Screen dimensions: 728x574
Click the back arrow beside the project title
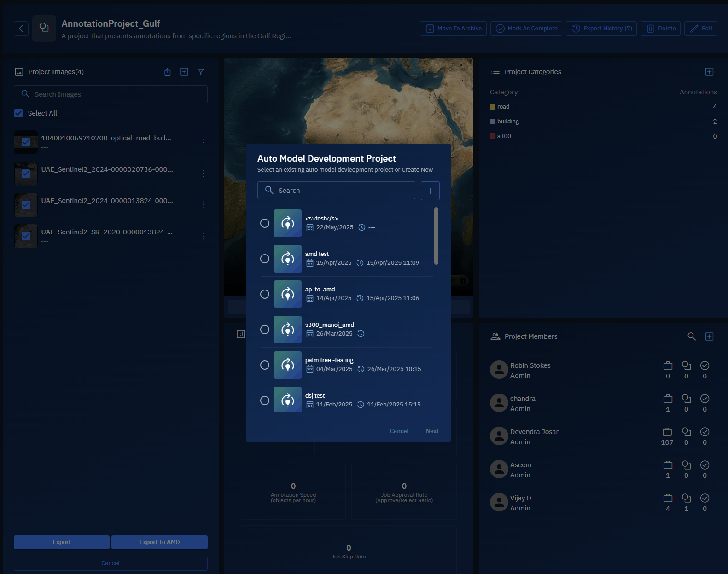click(x=21, y=29)
